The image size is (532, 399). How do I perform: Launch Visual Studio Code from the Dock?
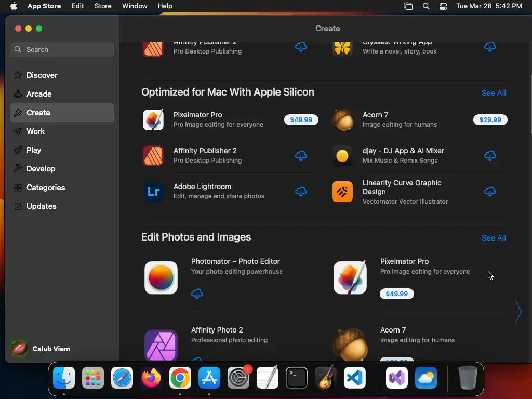pyautogui.click(x=355, y=378)
